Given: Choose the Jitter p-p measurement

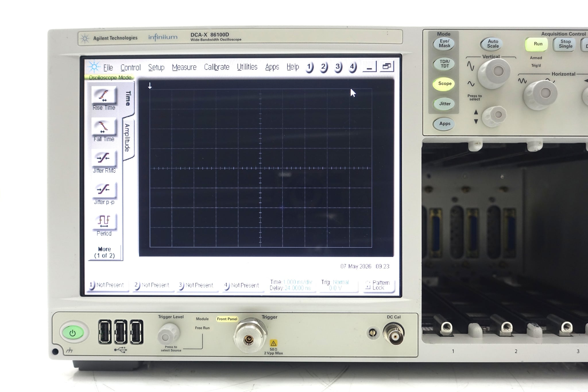Looking at the screenshot, I should (x=104, y=190).
